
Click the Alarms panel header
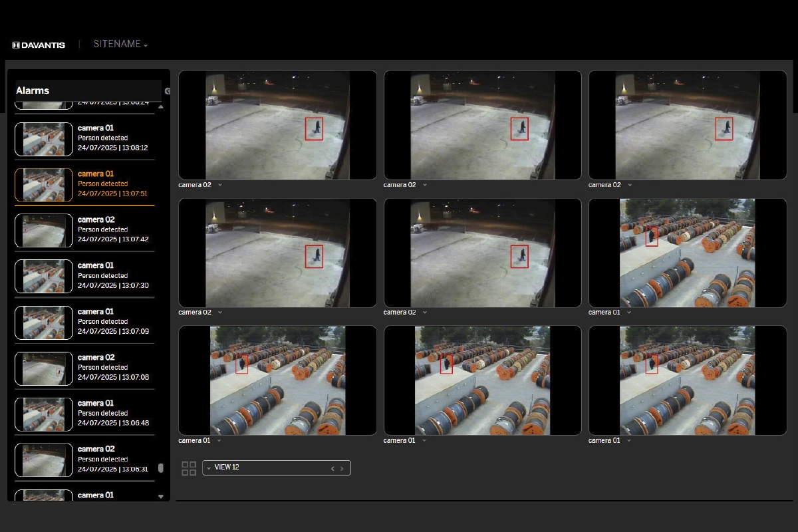[88, 90]
